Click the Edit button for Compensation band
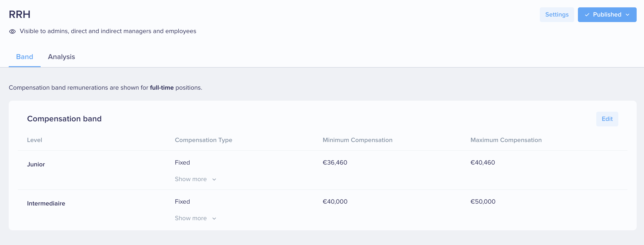Viewport: 644px width, 245px height. [607, 119]
